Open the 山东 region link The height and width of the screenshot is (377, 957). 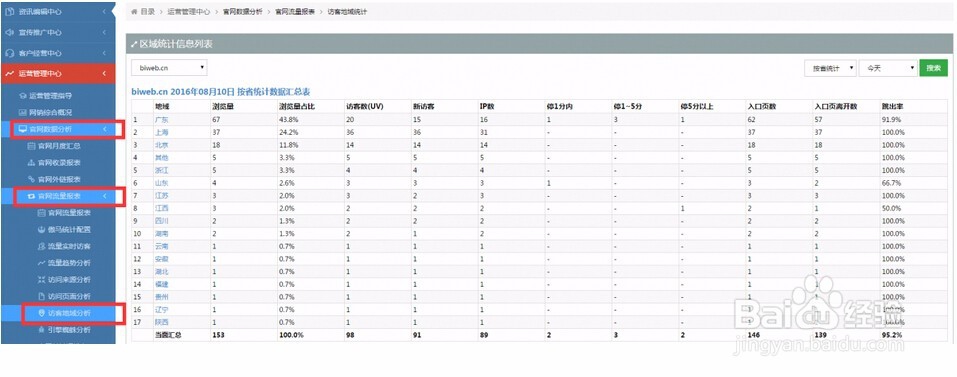tap(161, 183)
